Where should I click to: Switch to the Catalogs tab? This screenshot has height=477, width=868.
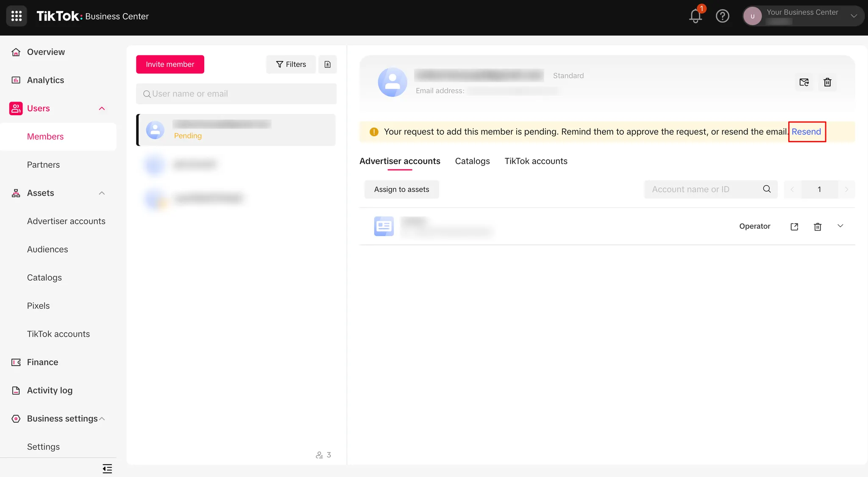pos(472,161)
